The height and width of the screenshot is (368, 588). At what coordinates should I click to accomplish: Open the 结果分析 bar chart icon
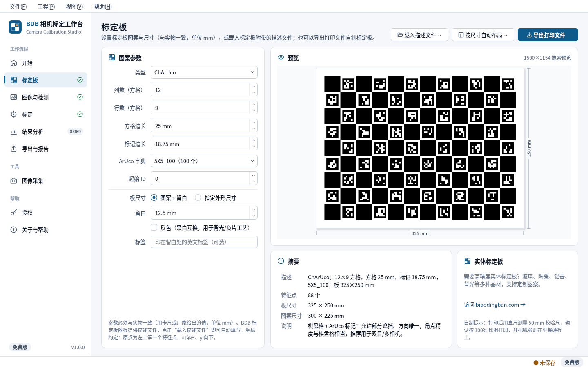(x=14, y=132)
